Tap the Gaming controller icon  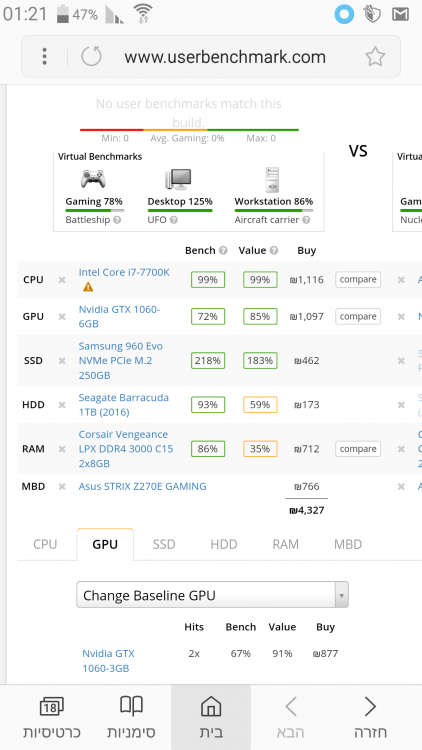(x=93, y=179)
